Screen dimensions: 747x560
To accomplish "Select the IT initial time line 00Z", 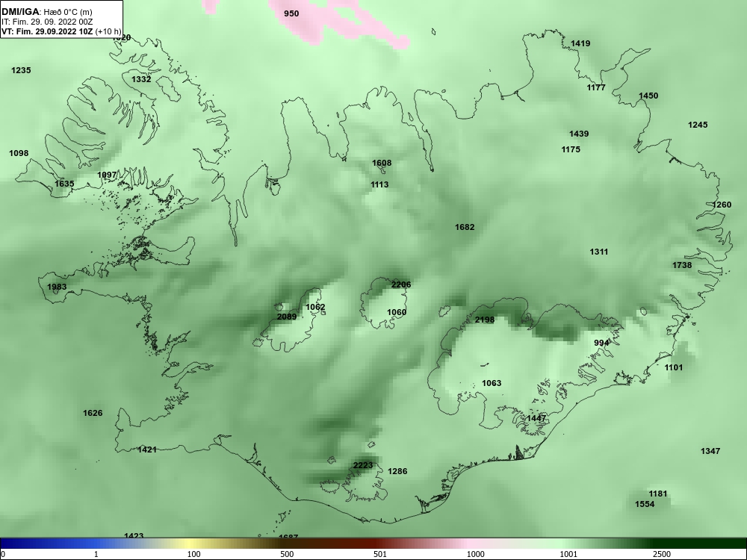I will click(47, 22).
